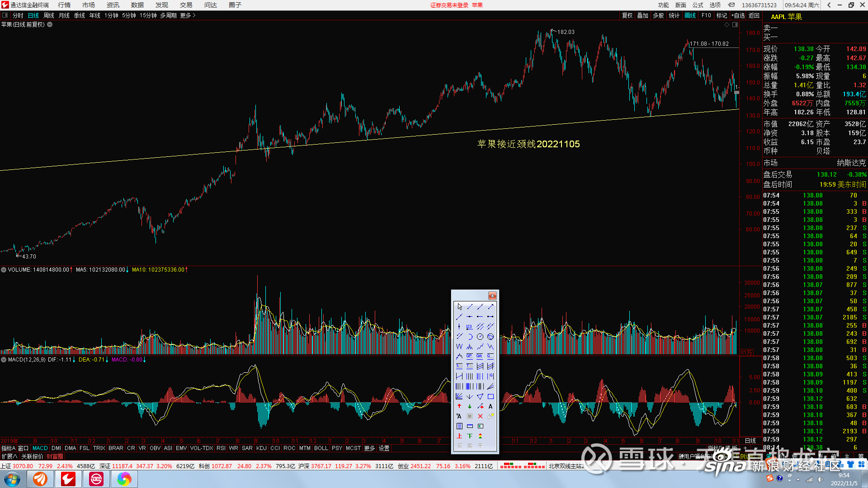Select the vertical line marker tool

[459, 326]
